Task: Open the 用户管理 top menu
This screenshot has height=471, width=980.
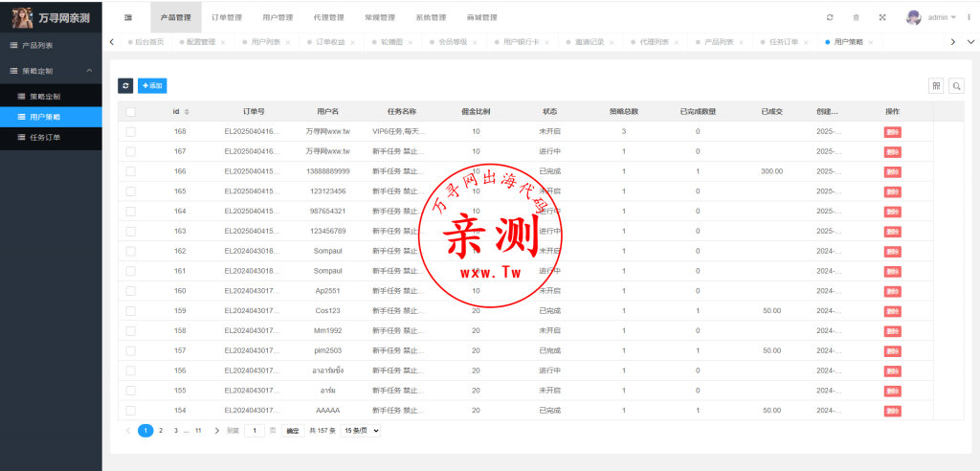Action: (278, 17)
